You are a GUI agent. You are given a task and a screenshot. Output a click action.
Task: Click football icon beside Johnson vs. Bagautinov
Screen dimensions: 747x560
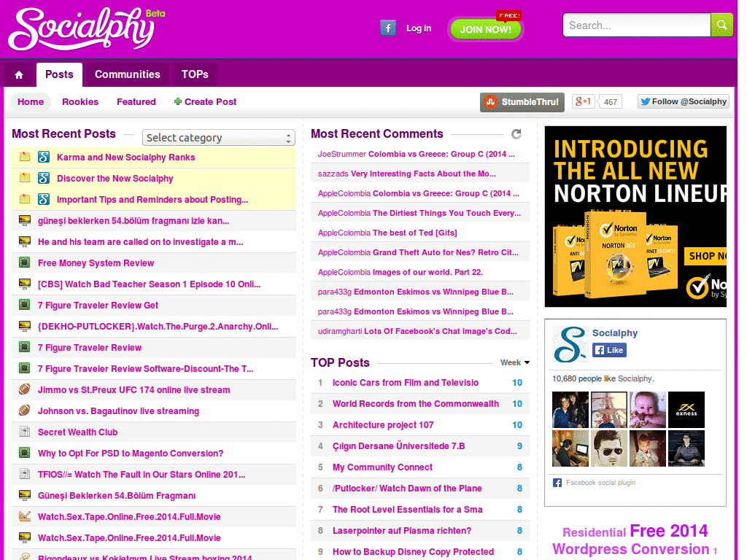point(25,411)
